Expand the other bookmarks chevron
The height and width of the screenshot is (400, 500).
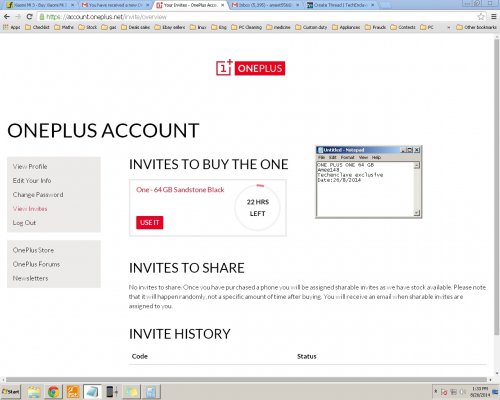click(448, 27)
